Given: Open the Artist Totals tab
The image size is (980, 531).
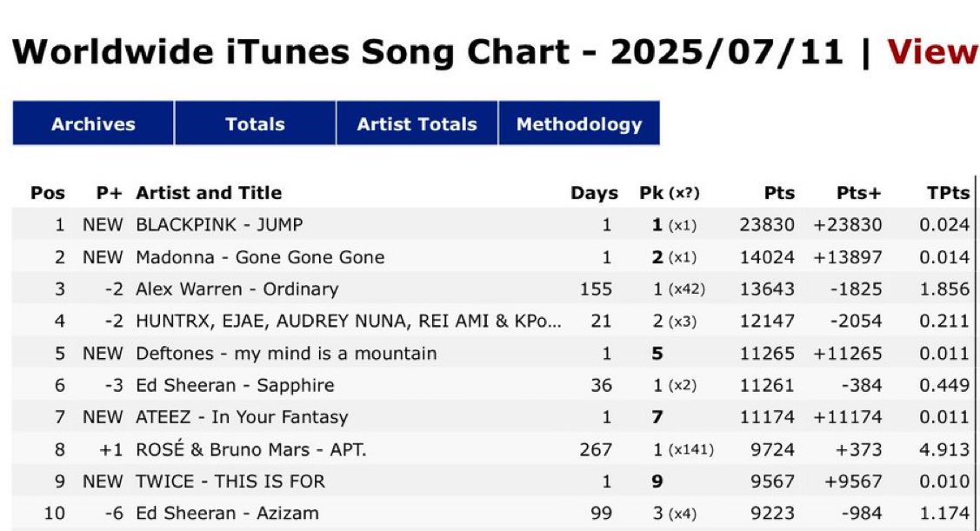Looking at the screenshot, I should [417, 123].
